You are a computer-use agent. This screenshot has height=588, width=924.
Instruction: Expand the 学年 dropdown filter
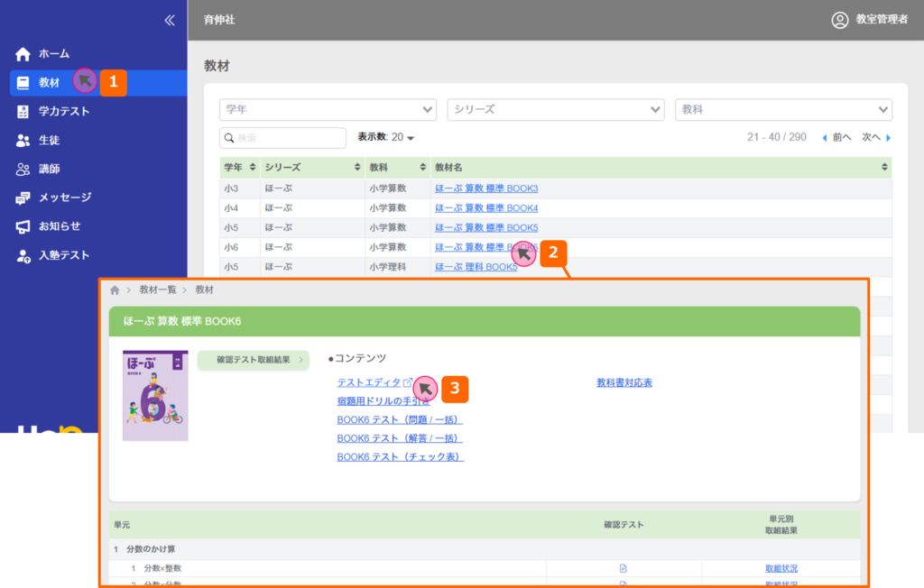328,109
